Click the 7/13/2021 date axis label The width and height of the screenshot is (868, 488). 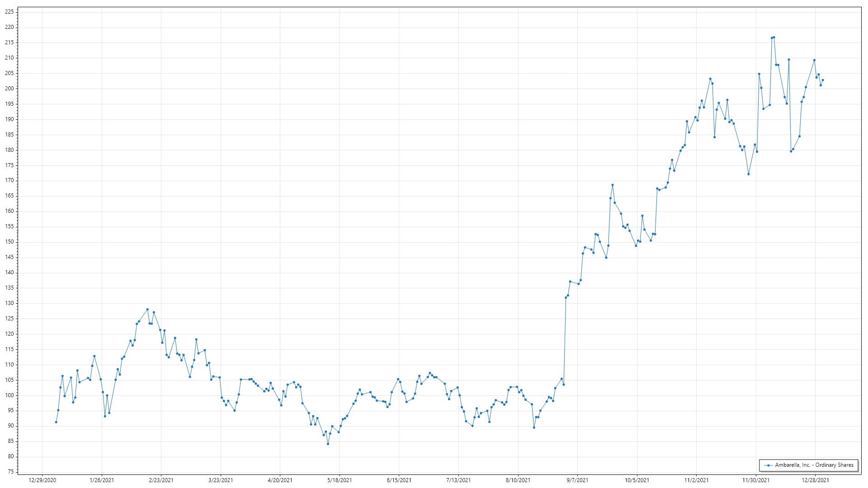(x=458, y=480)
